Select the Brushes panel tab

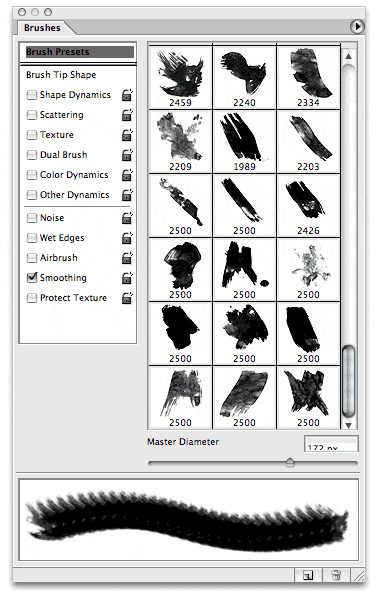pos(42,28)
